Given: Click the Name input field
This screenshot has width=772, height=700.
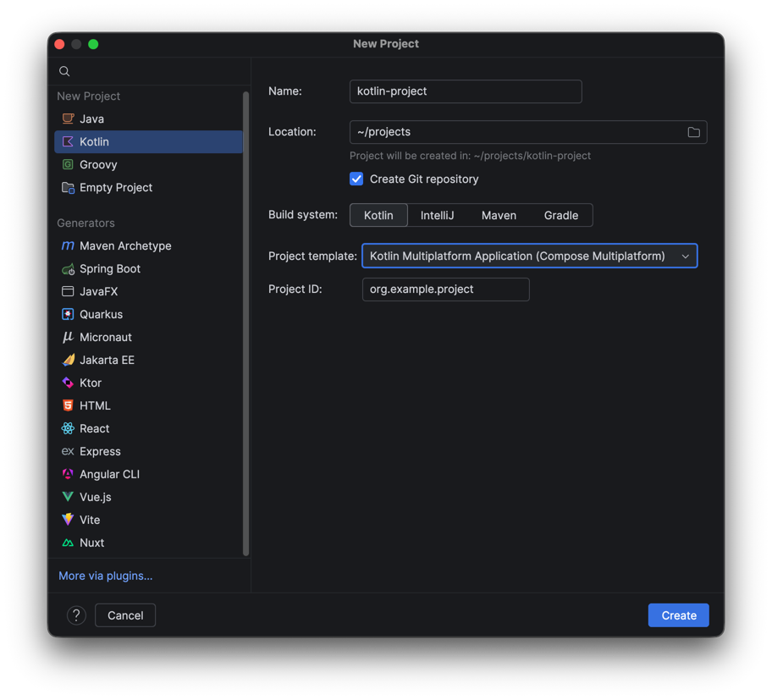Looking at the screenshot, I should pyautogui.click(x=466, y=91).
